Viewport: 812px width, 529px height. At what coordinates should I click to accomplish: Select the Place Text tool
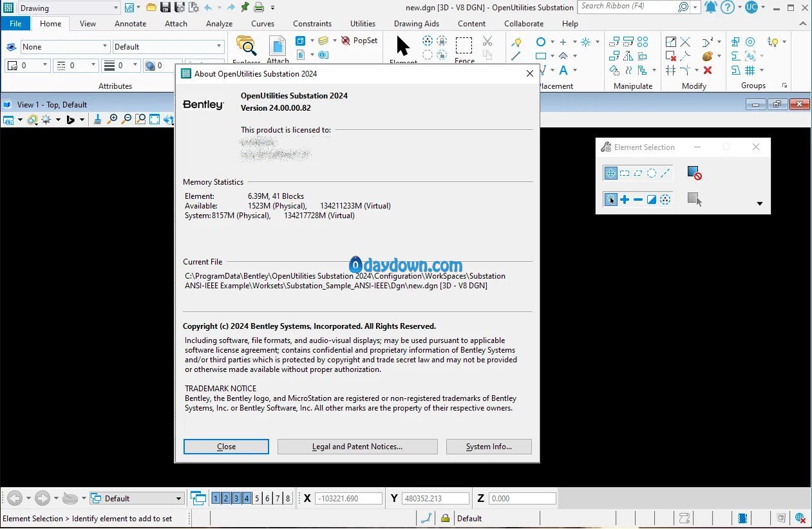coord(563,70)
